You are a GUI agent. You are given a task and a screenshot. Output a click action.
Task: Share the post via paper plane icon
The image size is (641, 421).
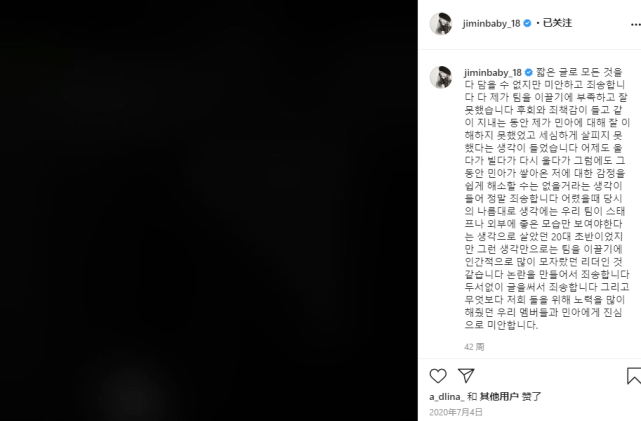(466, 375)
